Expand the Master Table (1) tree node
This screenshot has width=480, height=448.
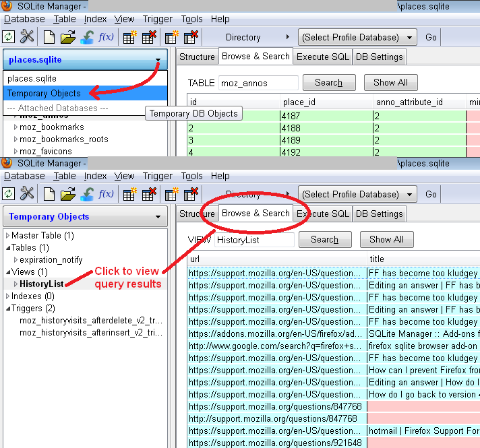tap(7, 236)
